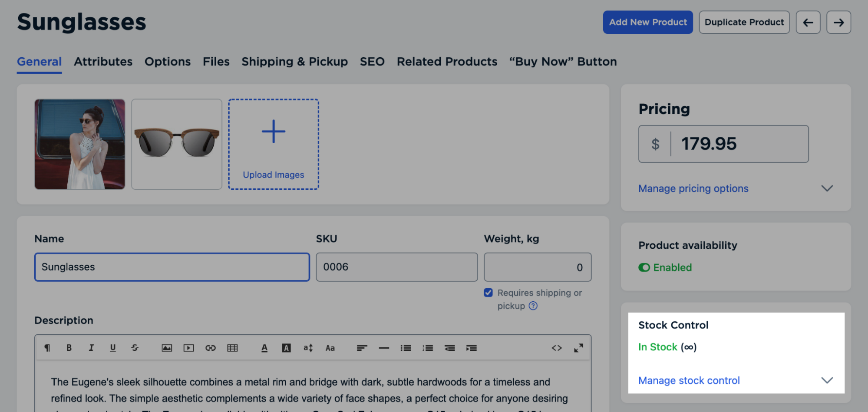Embed a video in the description
The width and height of the screenshot is (868, 412).
189,348
